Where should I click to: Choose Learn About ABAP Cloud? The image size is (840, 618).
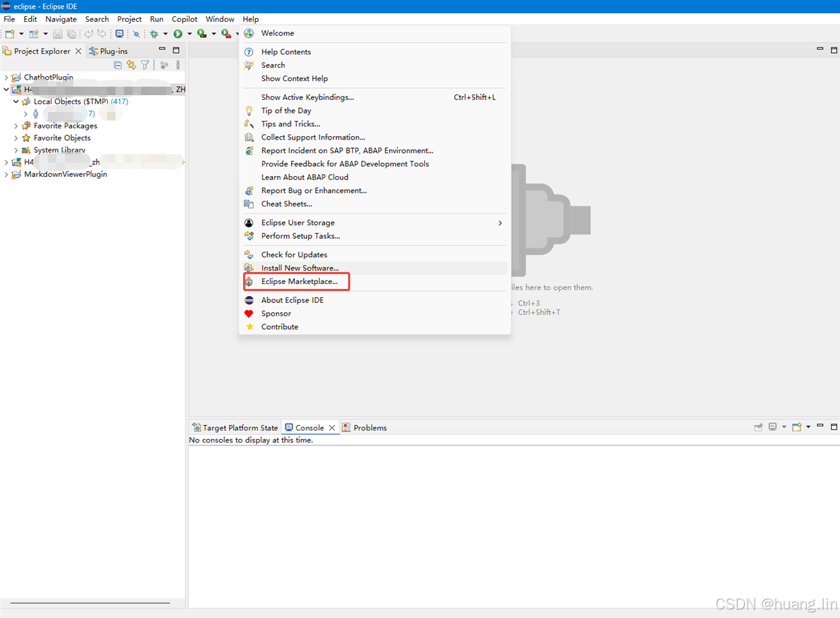pyautogui.click(x=374, y=178)
